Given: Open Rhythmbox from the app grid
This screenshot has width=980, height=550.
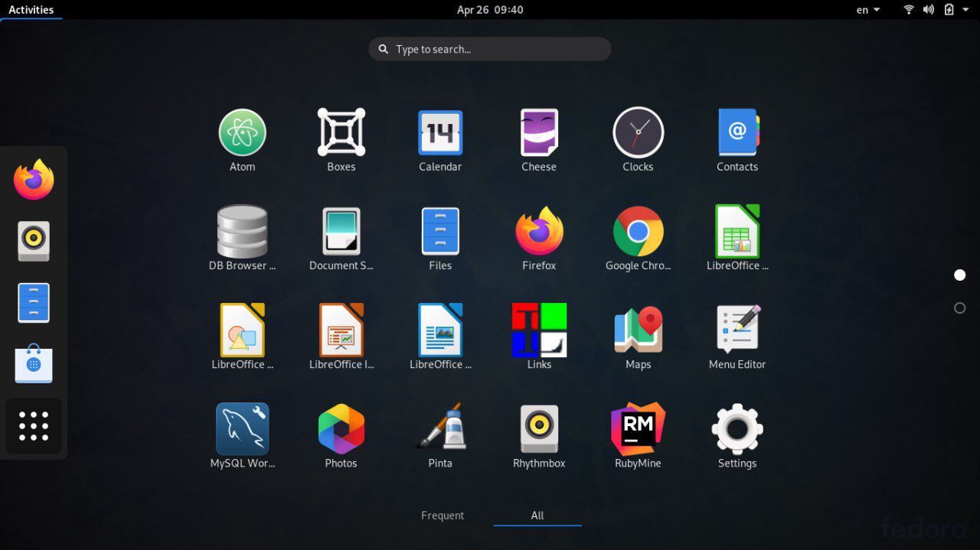Looking at the screenshot, I should point(539,436).
